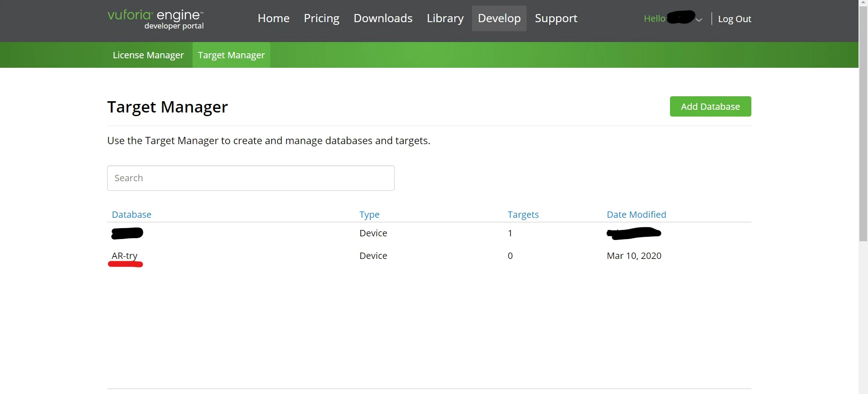Click the page vertical scrollbar thumb
Image resolution: width=868 pixels, height=394 pixels.
coord(863,123)
